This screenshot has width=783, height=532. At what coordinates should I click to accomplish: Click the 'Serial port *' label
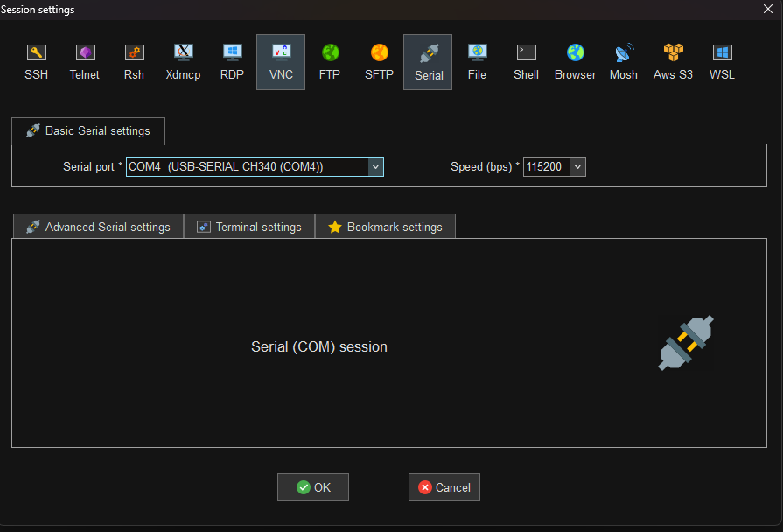[93, 167]
